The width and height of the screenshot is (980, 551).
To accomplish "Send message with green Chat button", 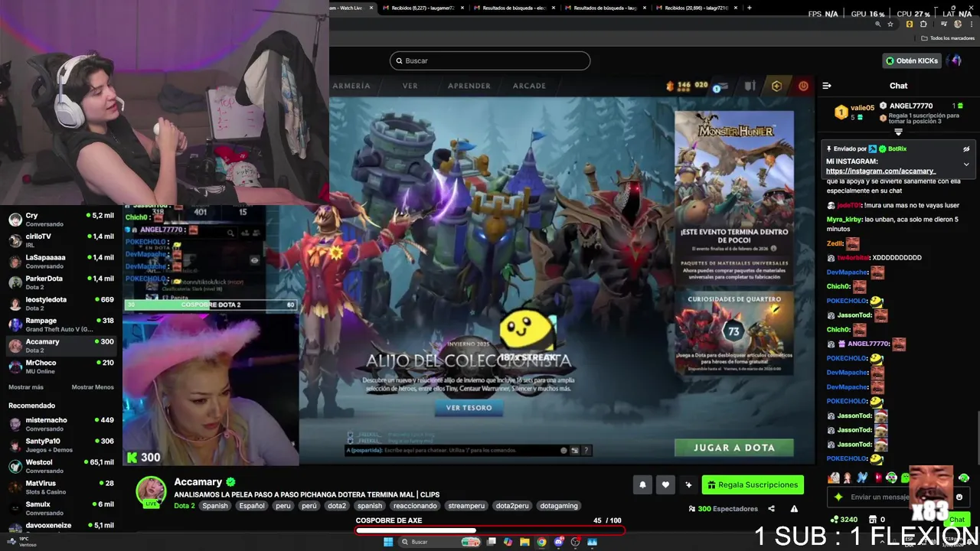I will 957,520.
